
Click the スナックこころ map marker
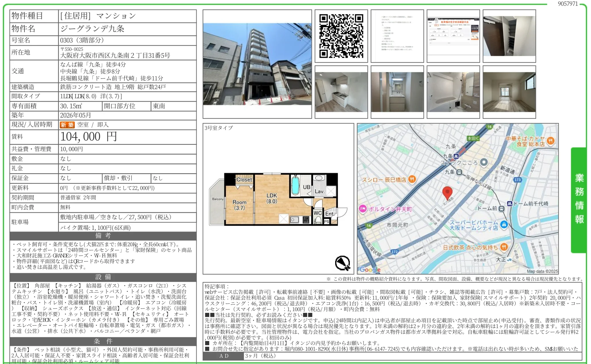pyautogui.click(x=484, y=162)
